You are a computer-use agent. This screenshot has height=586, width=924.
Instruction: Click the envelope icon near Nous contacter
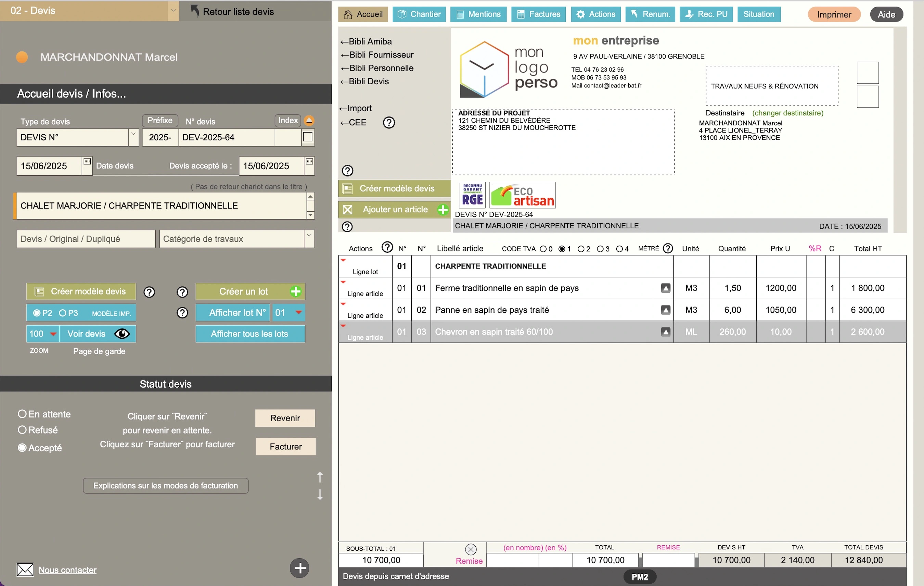coord(25,570)
